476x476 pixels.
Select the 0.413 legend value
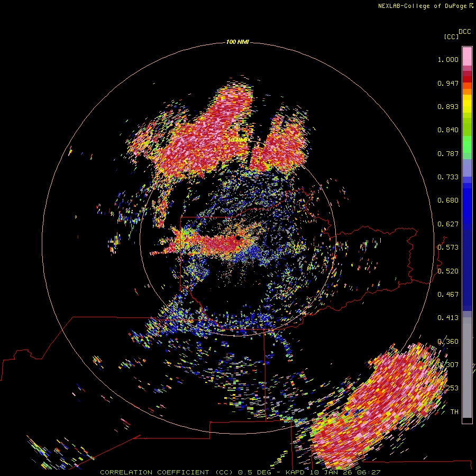[x=448, y=318]
